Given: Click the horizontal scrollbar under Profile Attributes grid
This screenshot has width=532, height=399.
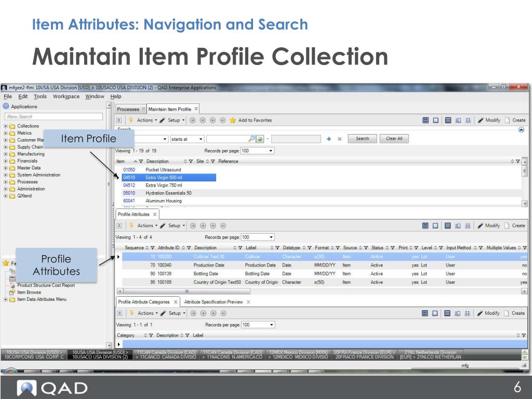Looking at the screenshot, I should pyautogui.click(x=187, y=291).
